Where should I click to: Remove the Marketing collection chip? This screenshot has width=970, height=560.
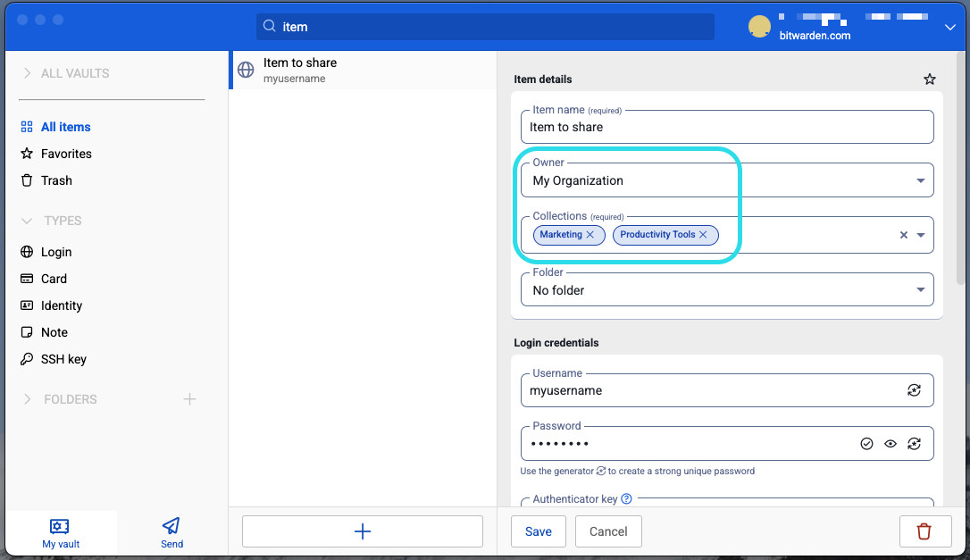click(x=590, y=235)
